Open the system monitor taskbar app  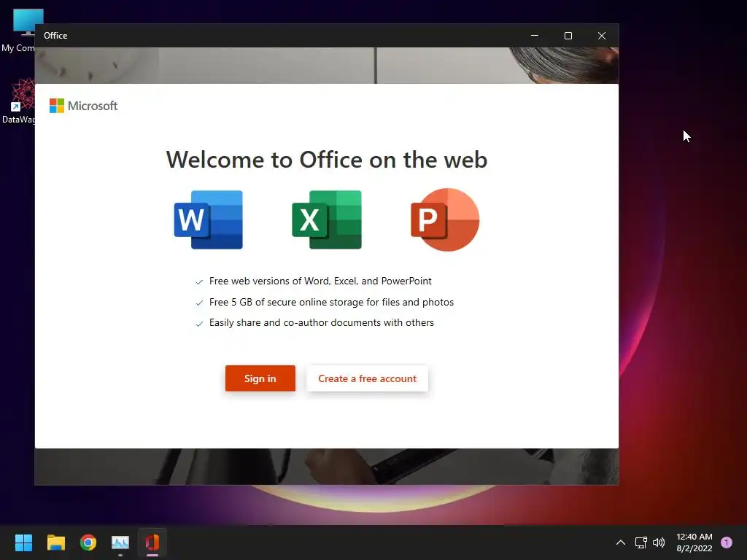coord(120,542)
